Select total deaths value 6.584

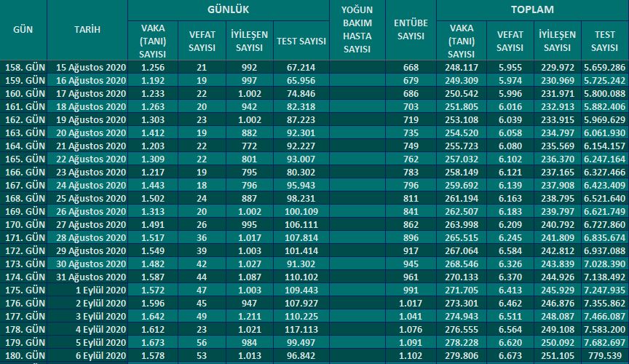pos(510,251)
